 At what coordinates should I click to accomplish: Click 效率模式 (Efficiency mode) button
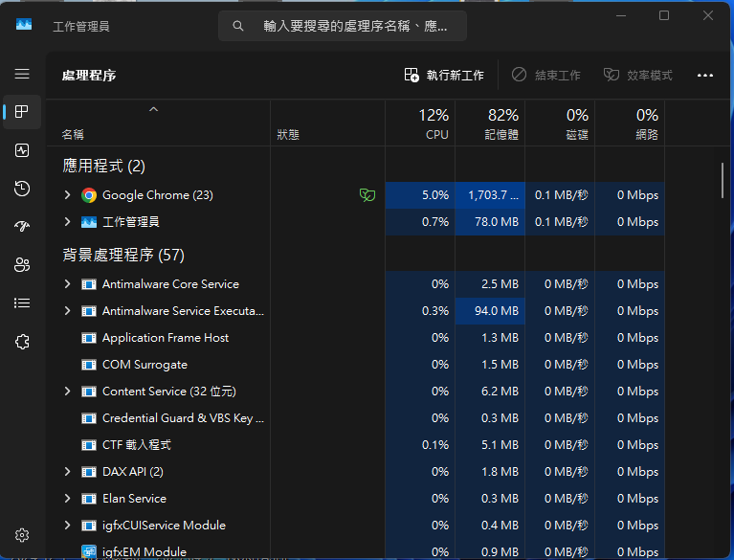(638, 75)
